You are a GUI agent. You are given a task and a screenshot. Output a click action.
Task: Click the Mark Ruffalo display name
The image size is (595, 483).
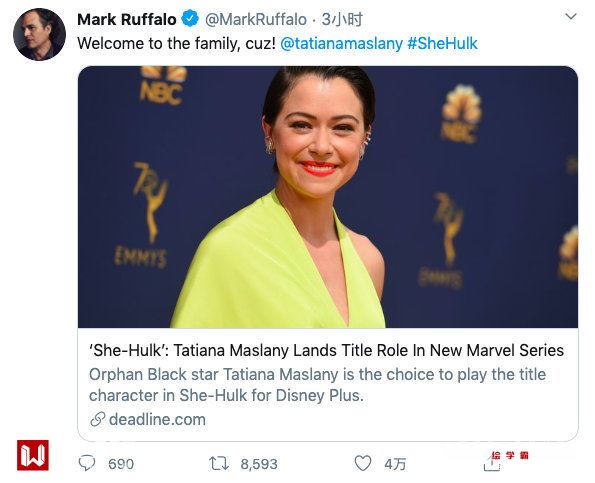[x=127, y=19]
